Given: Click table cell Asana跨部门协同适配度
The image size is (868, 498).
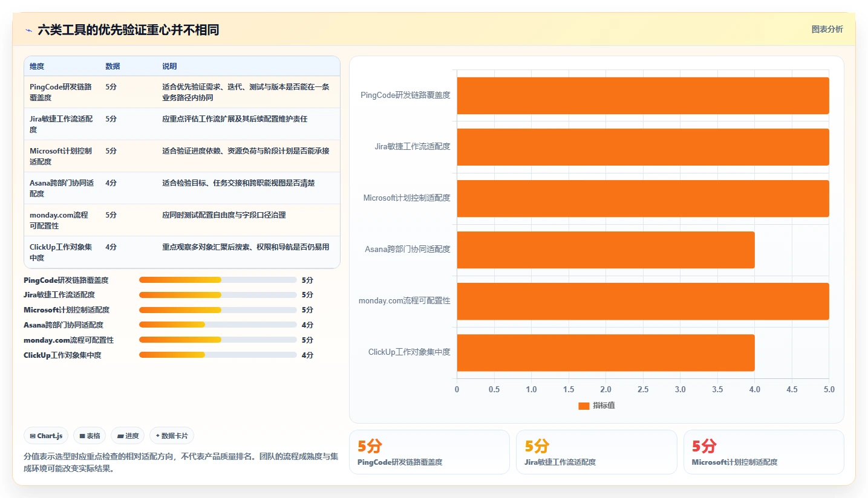Looking at the screenshot, I should (x=61, y=188).
